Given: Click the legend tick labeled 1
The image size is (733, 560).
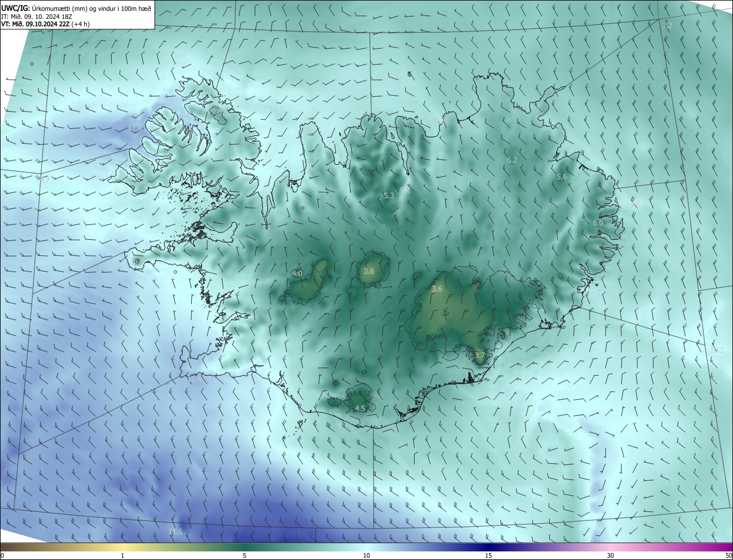Looking at the screenshot, I should pyautogui.click(x=123, y=555).
